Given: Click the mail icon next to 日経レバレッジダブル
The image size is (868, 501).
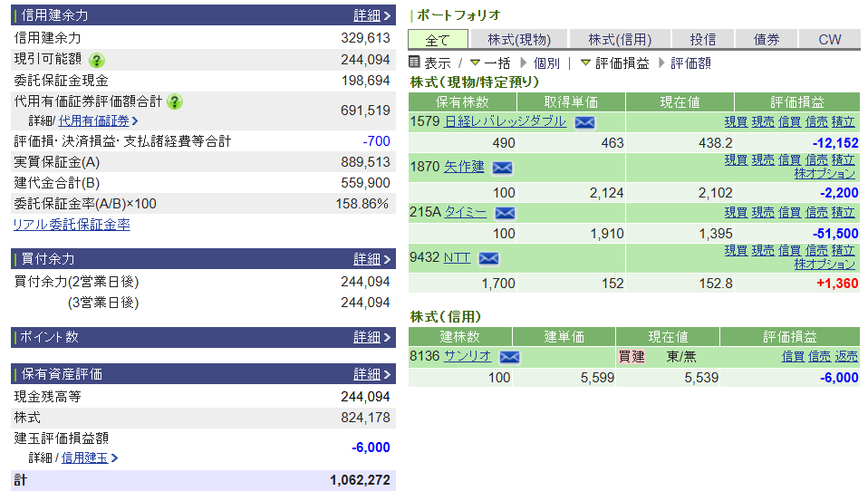Looking at the screenshot, I should (x=584, y=122).
